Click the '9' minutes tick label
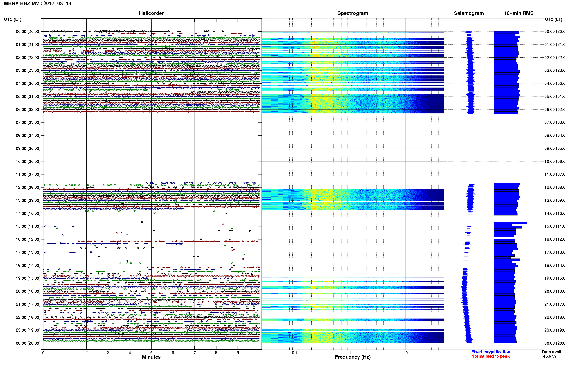Viewport: 588px width, 368px height. point(238,353)
